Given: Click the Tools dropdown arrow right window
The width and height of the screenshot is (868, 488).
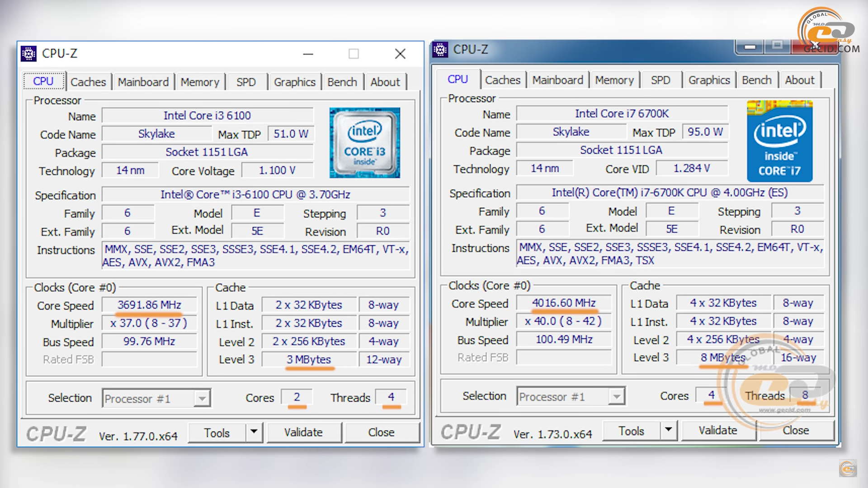Looking at the screenshot, I should coord(670,430).
